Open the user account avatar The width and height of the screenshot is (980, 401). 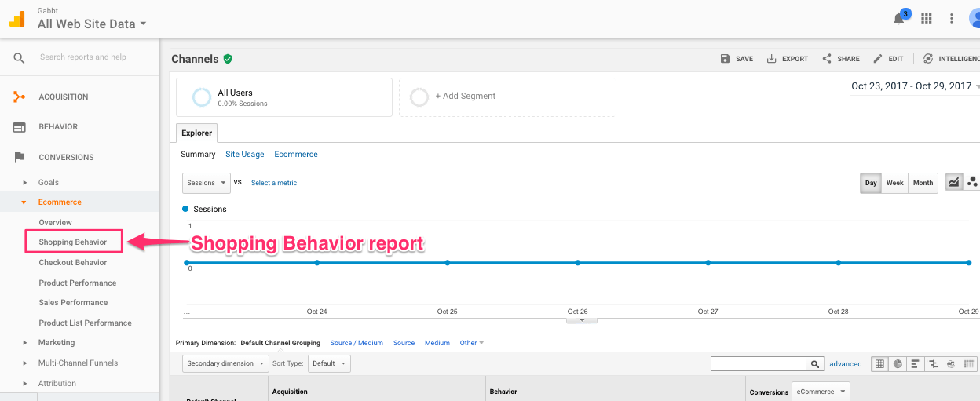(x=974, y=19)
